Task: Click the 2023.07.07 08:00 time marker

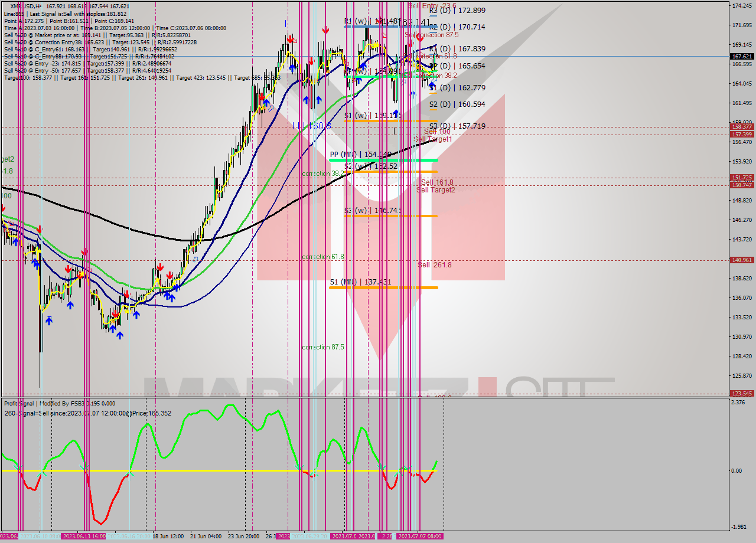Action: point(420,537)
